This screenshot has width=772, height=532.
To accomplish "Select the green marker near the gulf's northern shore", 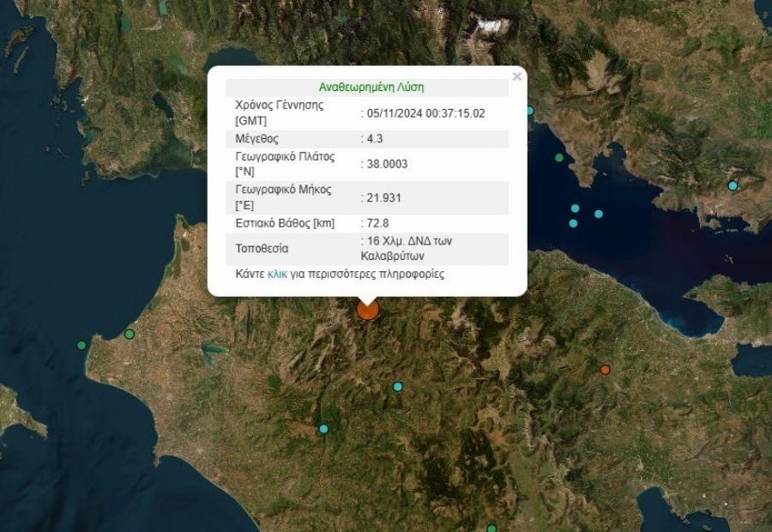I will tap(558, 158).
